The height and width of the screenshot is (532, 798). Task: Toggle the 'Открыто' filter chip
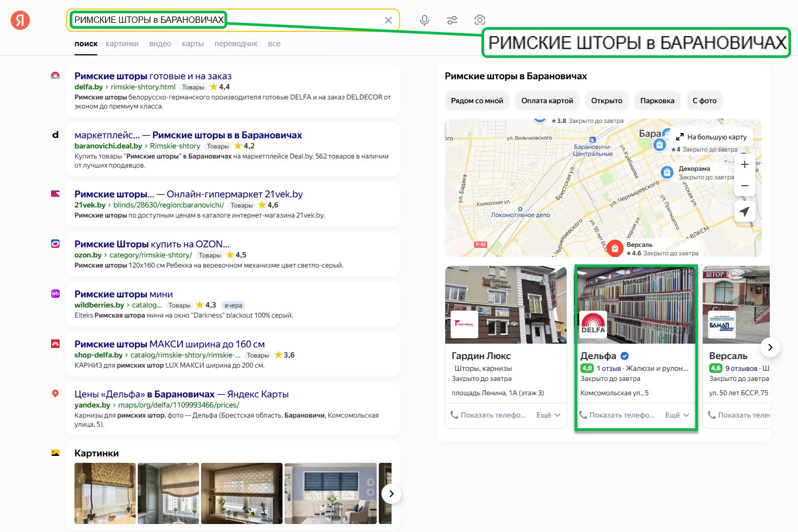click(606, 101)
